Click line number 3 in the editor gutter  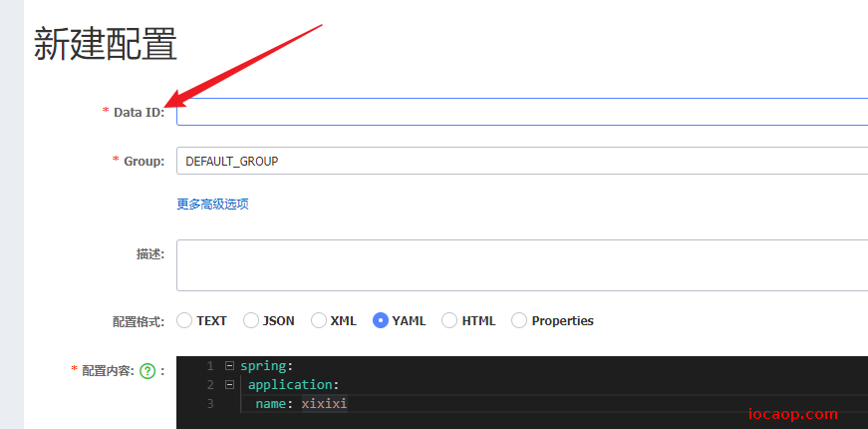click(x=210, y=403)
